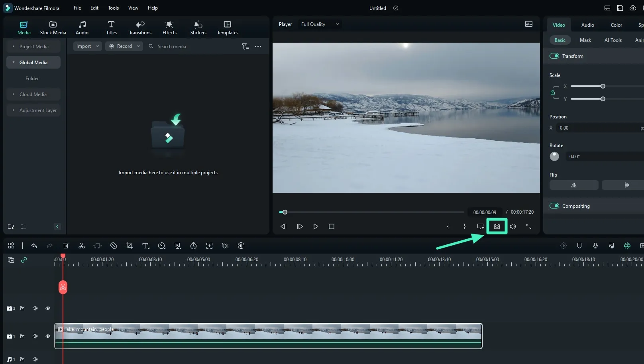Hide the video track with the eye icon

[x=47, y=336]
